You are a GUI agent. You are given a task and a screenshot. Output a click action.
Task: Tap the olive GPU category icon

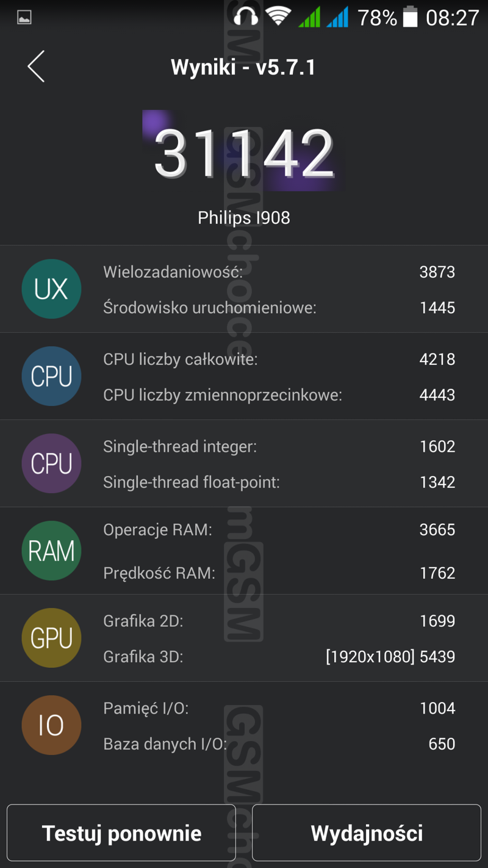[x=51, y=638]
